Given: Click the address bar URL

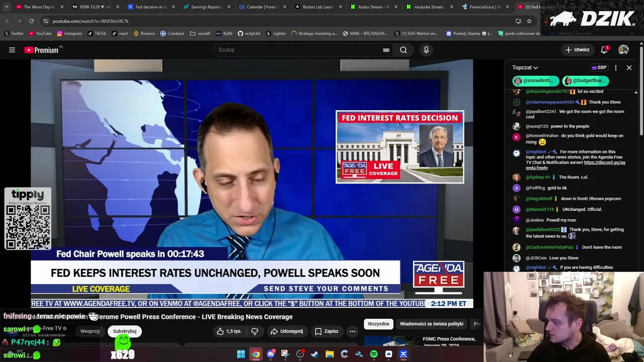Looking at the screenshot, I should coord(91,21).
